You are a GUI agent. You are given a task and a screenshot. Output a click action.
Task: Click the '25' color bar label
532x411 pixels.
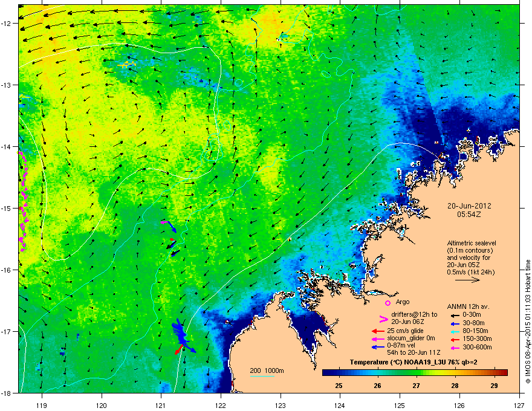pos(339,386)
